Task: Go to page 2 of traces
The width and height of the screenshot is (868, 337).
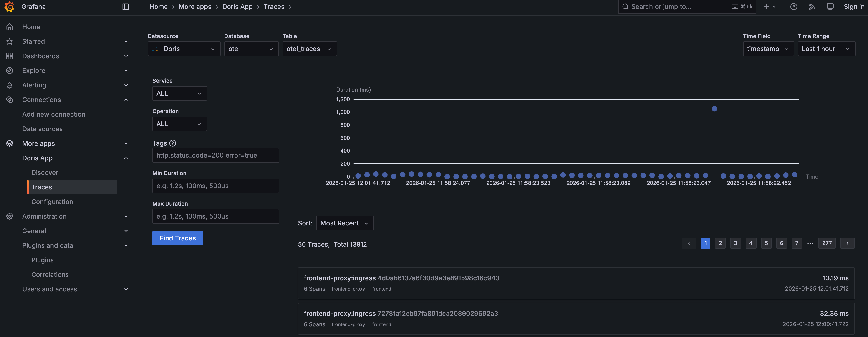Action: [720, 243]
